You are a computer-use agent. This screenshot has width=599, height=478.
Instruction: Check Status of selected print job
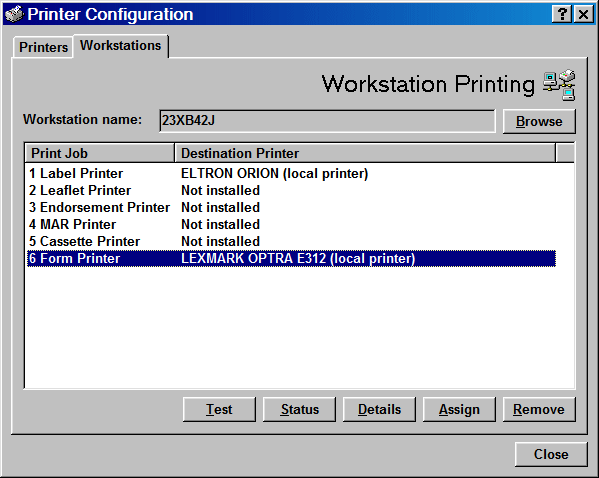coord(300,410)
